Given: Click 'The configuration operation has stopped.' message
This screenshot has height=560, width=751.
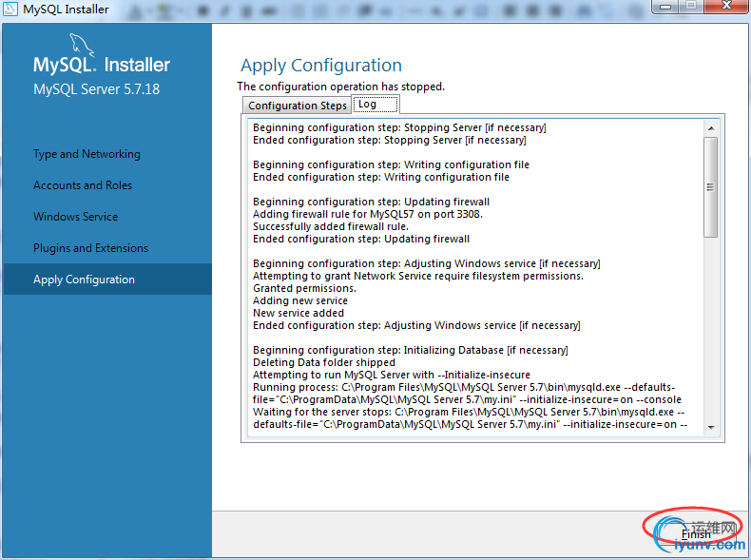Looking at the screenshot, I should [340, 87].
